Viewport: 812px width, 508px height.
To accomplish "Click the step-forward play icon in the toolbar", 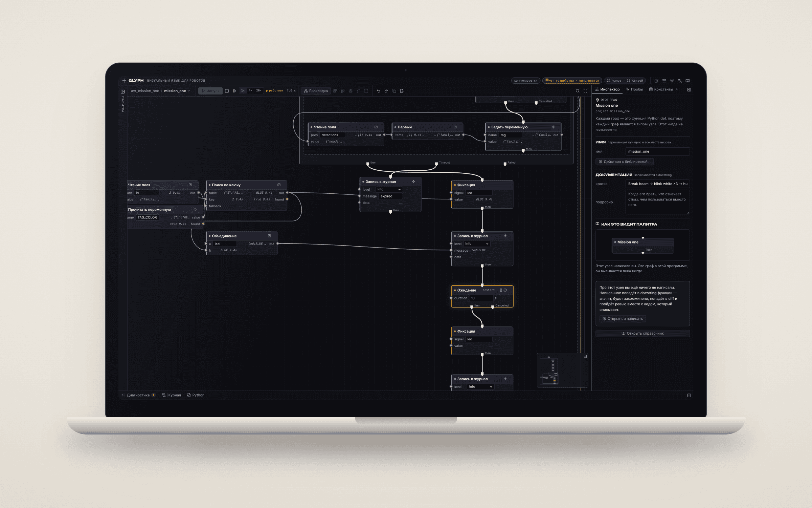I will 235,91.
